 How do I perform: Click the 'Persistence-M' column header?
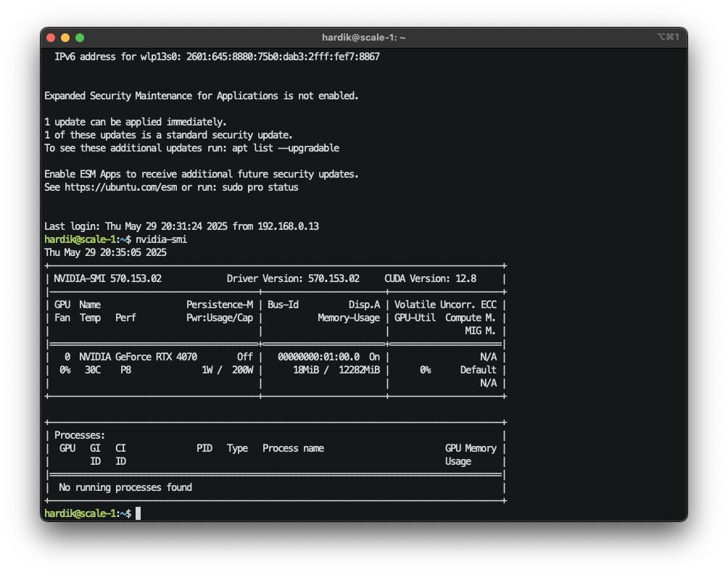[220, 305]
